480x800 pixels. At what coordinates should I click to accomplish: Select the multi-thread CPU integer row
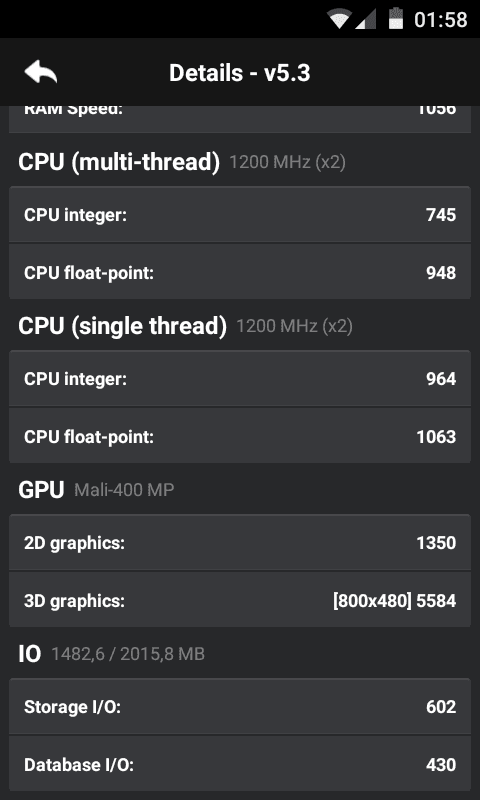click(x=240, y=215)
